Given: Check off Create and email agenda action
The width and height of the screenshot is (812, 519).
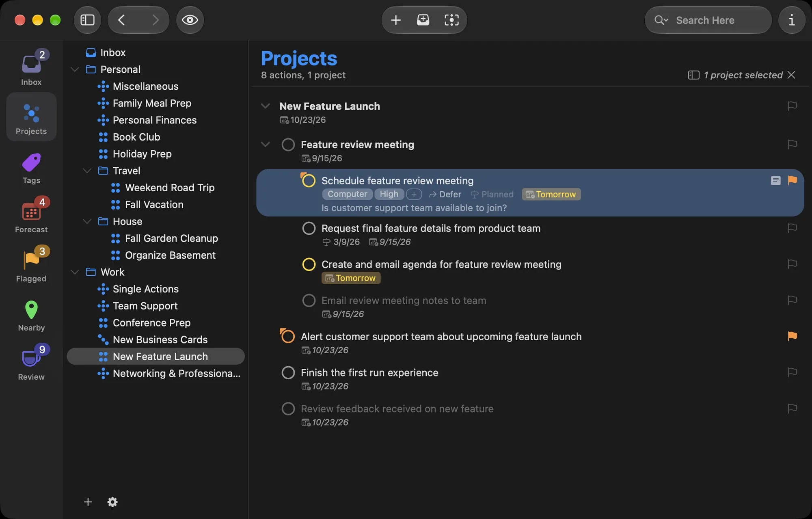Looking at the screenshot, I should [309, 264].
